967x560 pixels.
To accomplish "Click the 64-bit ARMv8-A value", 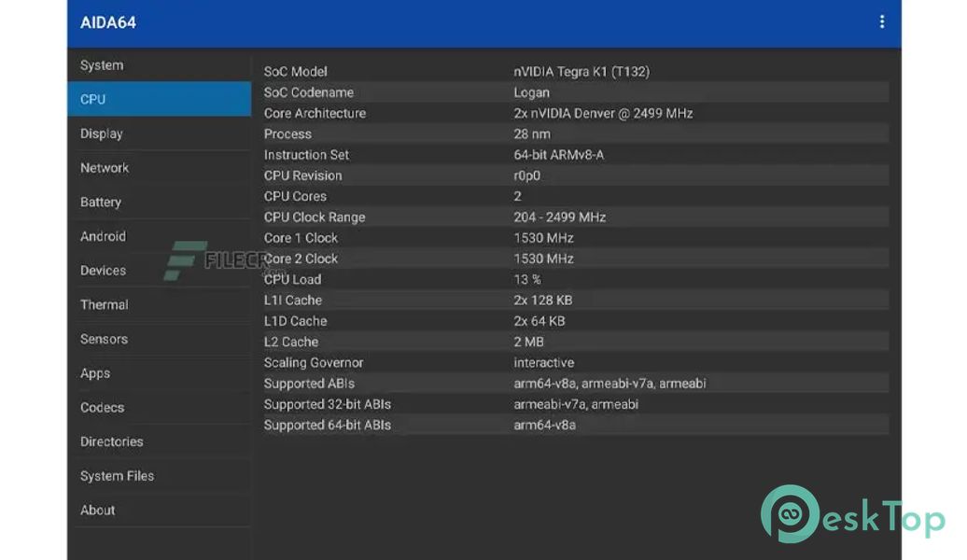I will tap(559, 155).
